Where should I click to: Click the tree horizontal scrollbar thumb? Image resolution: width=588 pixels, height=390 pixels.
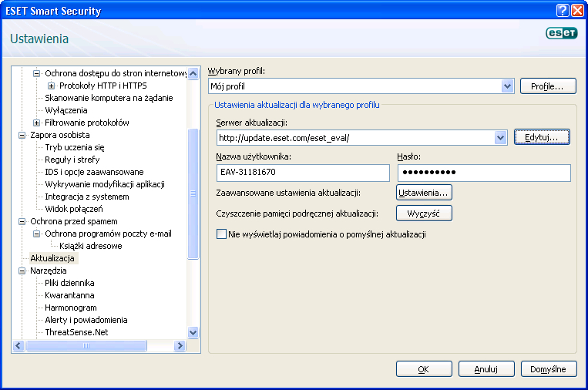tap(86, 346)
